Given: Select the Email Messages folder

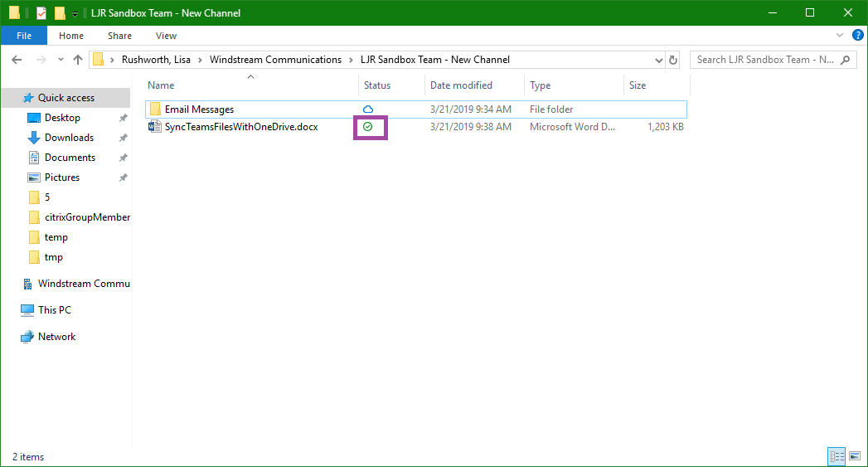Looking at the screenshot, I should [x=416, y=109].
